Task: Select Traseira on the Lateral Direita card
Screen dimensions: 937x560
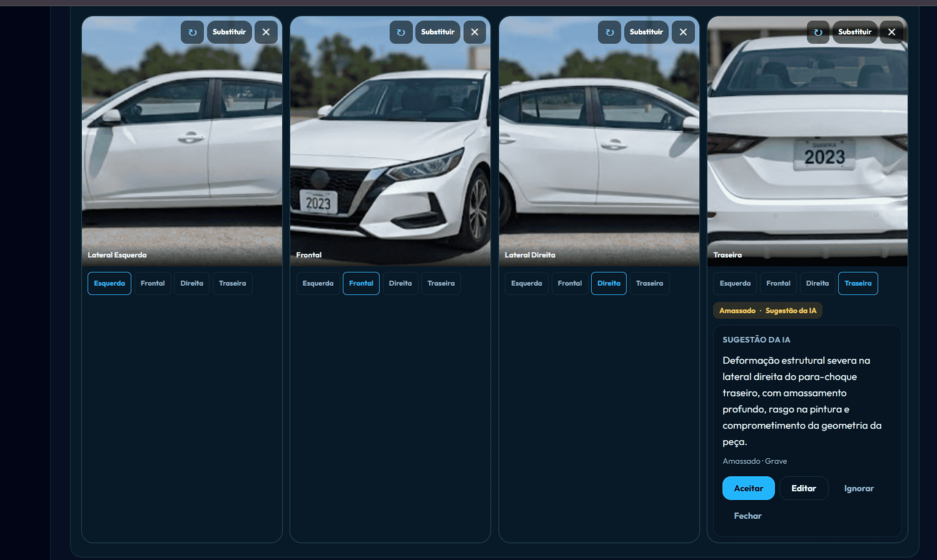Action: pos(650,283)
